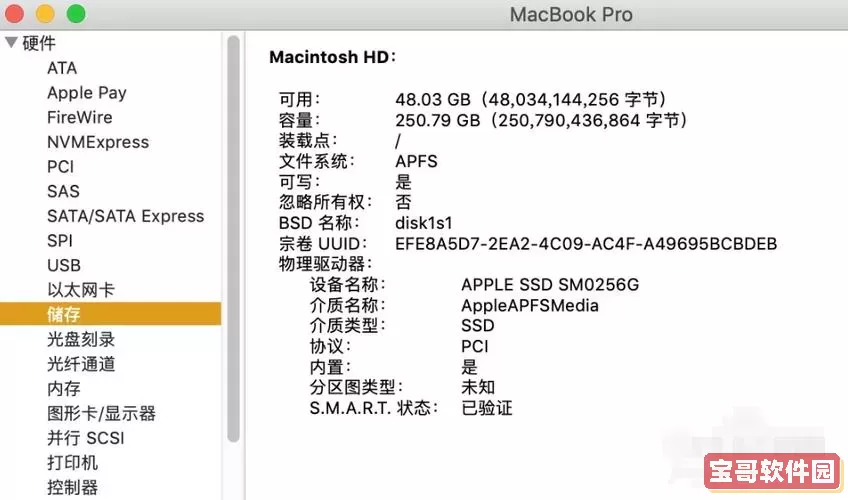Select SPI in the sidebar
The height and width of the screenshot is (500, 848).
click(60, 241)
